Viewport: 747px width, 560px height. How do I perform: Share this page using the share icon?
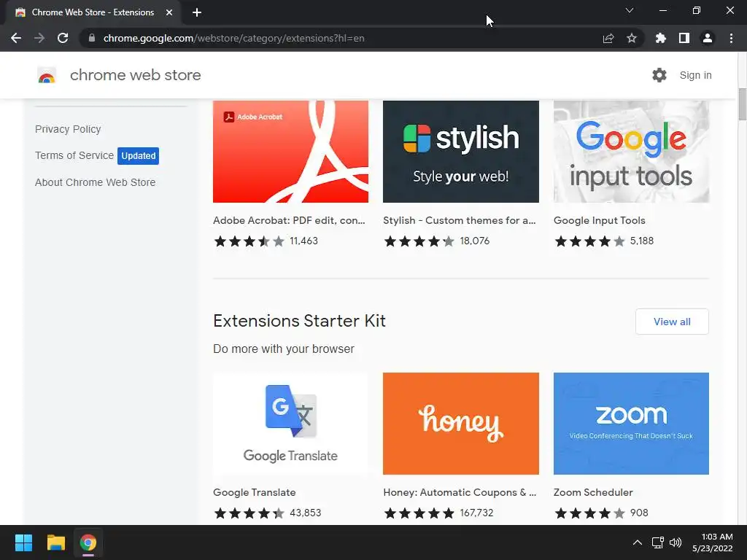point(608,38)
